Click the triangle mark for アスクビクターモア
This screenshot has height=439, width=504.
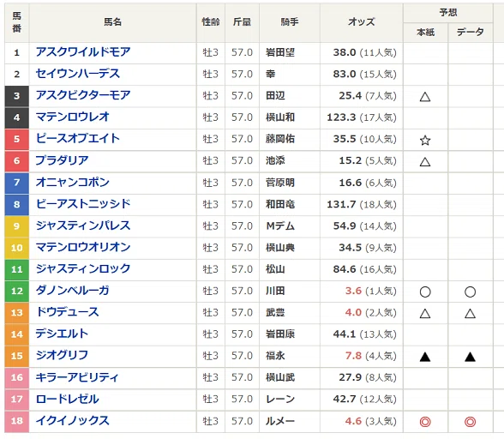tap(425, 96)
